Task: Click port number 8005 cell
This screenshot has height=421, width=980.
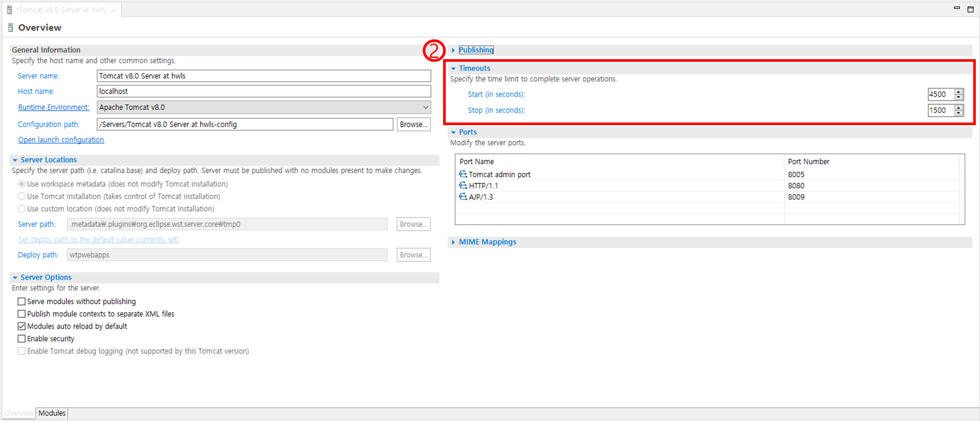Action: pyautogui.click(x=796, y=174)
